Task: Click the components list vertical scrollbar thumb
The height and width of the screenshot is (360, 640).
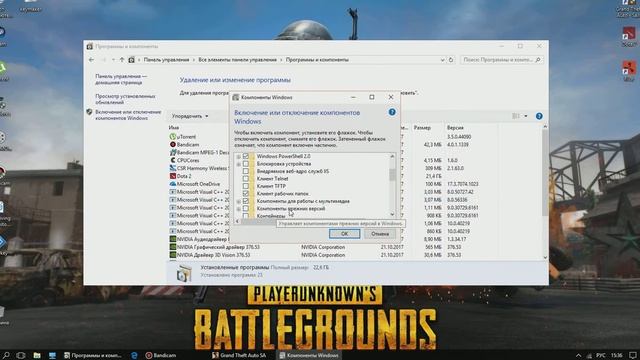Action: [392, 174]
